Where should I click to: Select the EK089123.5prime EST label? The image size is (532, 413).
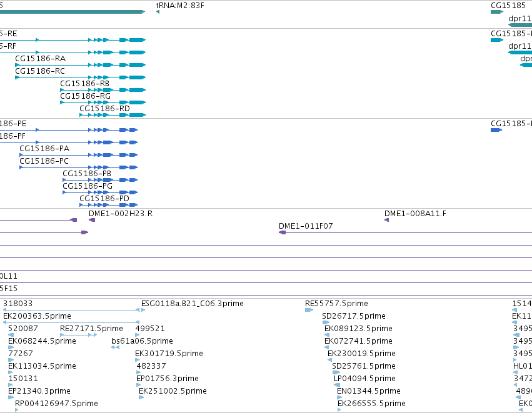point(358,329)
